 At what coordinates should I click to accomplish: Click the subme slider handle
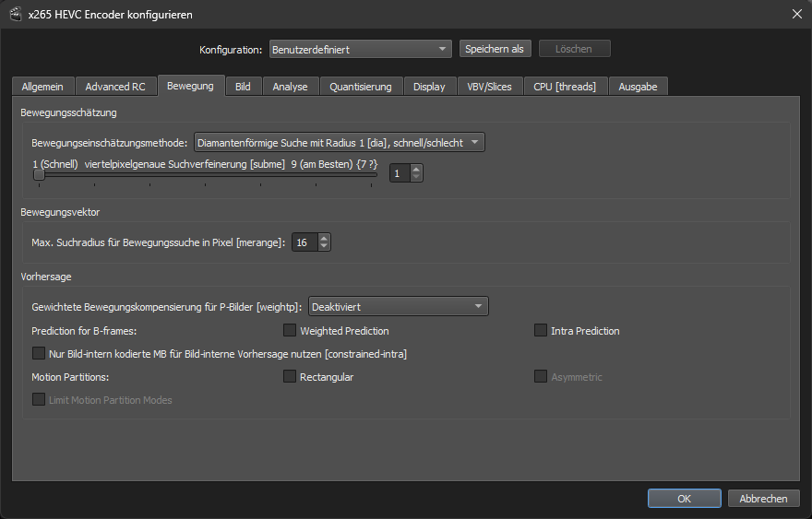coord(39,175)
